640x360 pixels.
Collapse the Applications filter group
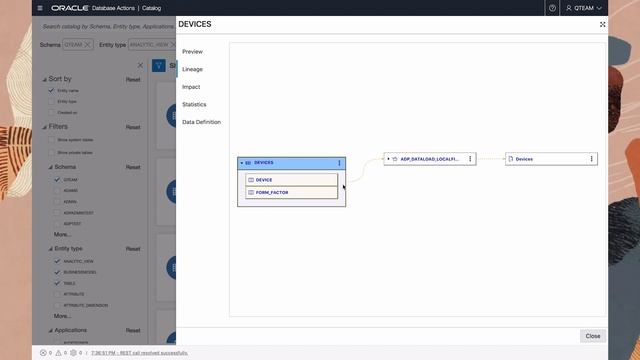coord(51,330)
